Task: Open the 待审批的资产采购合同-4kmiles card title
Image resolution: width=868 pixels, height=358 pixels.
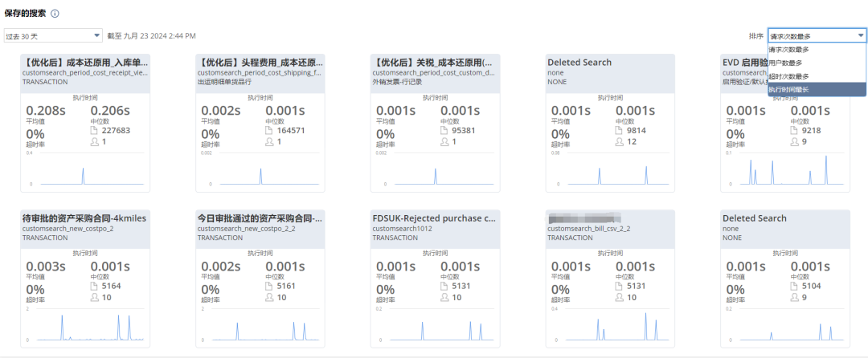Action: click(x=84, y=218)
